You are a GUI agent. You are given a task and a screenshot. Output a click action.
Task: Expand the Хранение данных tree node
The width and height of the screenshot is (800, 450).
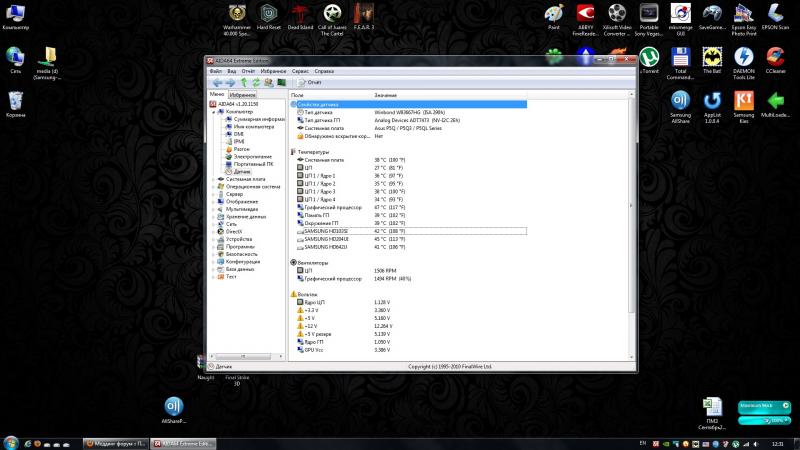tap(214, 217)
